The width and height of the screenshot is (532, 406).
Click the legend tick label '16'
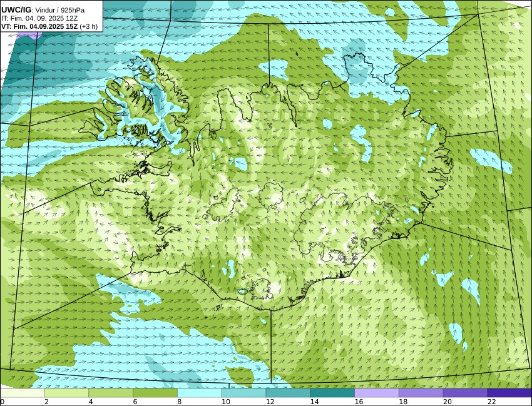(359, 402)
